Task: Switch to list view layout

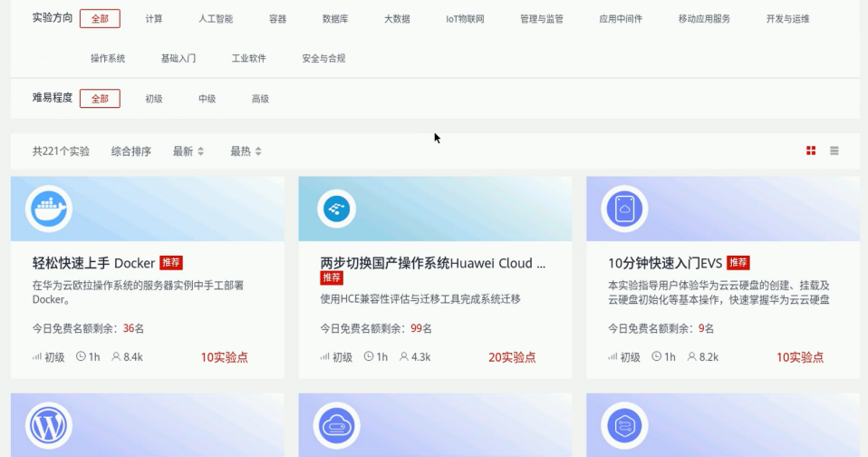Action: click(x=834, y=151)
